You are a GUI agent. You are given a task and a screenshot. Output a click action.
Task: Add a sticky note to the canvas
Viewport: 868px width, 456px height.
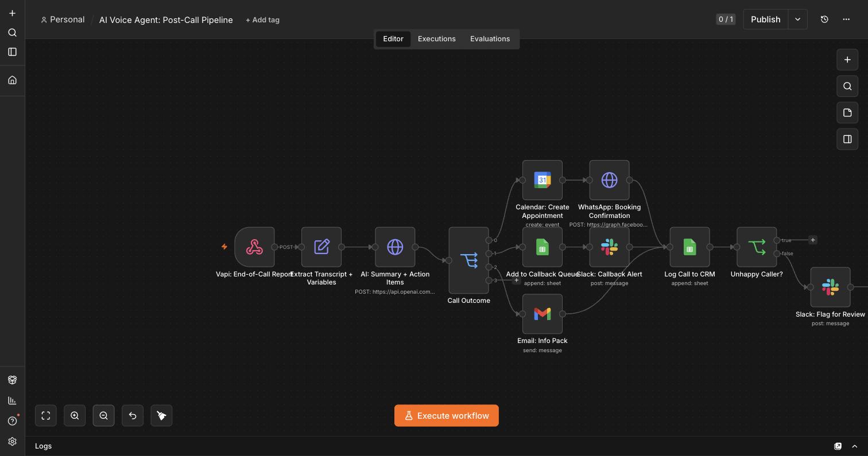(x=847, y=112)
